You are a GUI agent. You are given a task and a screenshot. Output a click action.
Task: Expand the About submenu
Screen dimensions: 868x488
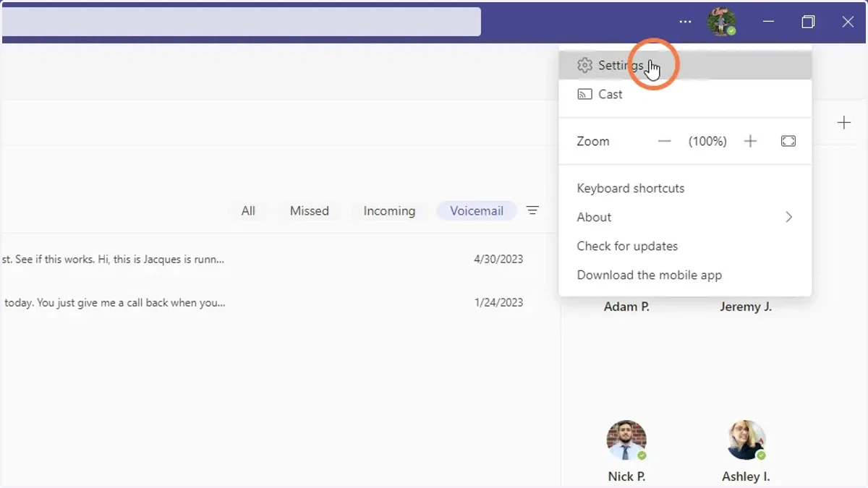[685, 217]
